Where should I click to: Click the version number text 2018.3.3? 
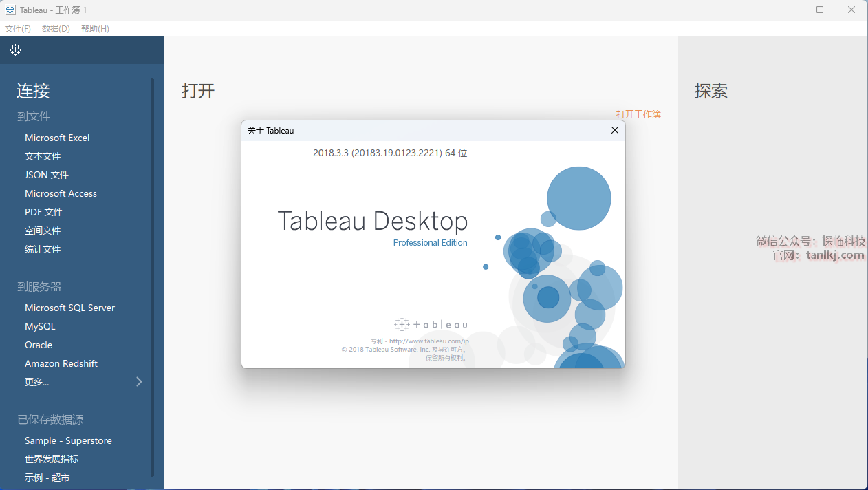tap(390, 153)
